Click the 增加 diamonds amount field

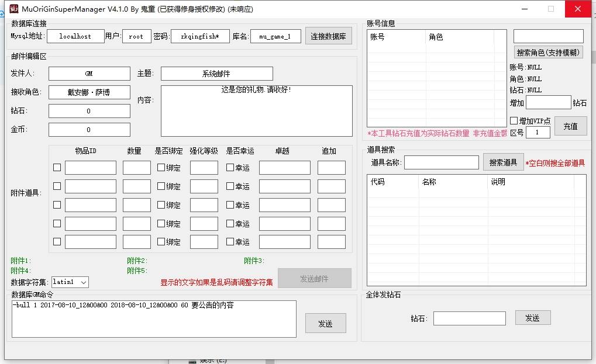[549, 102]
